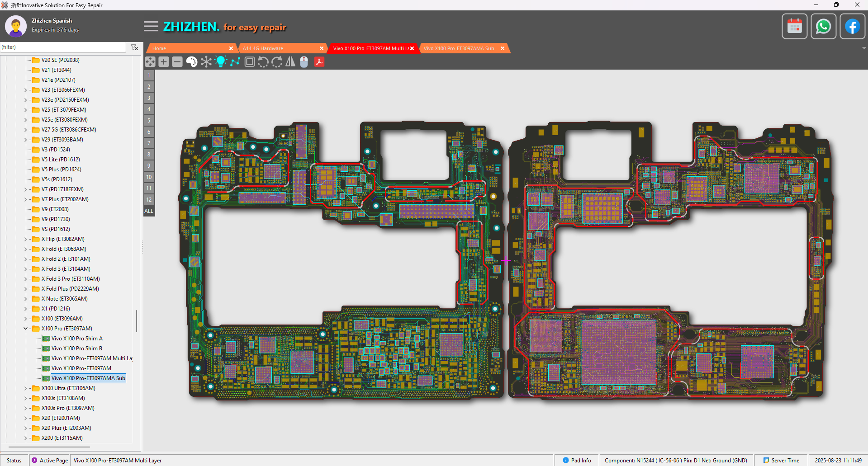
Task: Show layer 5 only
Action: pos(149,121)
